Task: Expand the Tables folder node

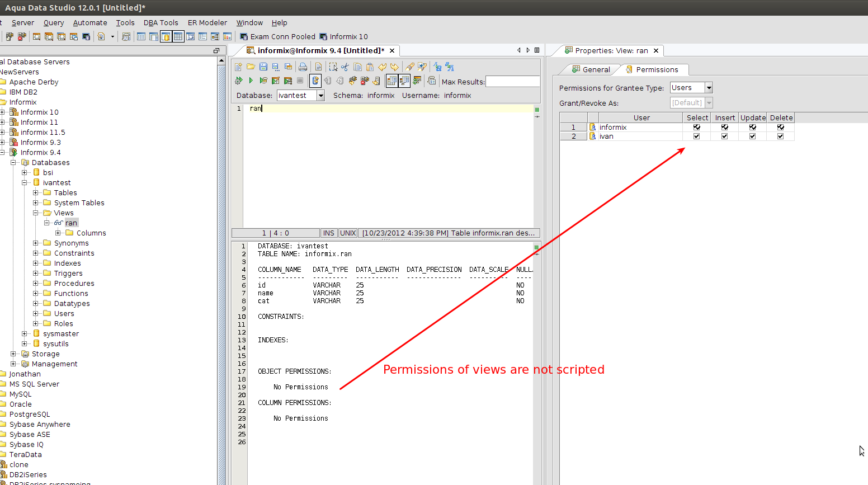Action: point(36,192)
